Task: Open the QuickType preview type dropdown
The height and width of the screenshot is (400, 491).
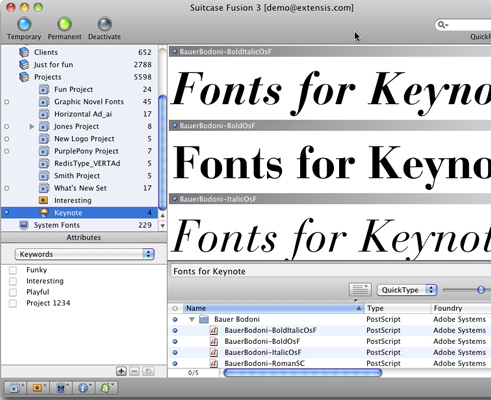Action: 406,290
